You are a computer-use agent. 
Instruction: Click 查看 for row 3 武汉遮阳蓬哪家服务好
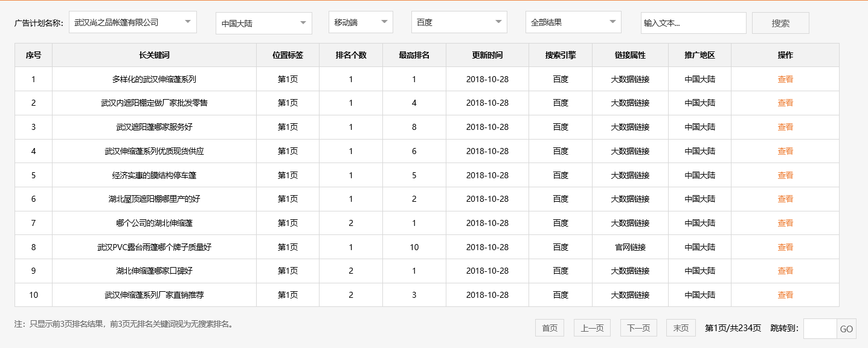(785, 127)
